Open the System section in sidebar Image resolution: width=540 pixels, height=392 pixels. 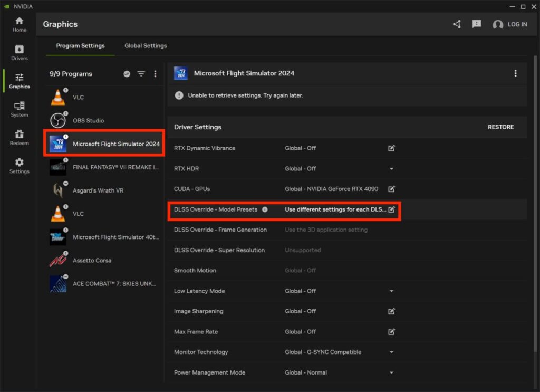coord(20,109)
